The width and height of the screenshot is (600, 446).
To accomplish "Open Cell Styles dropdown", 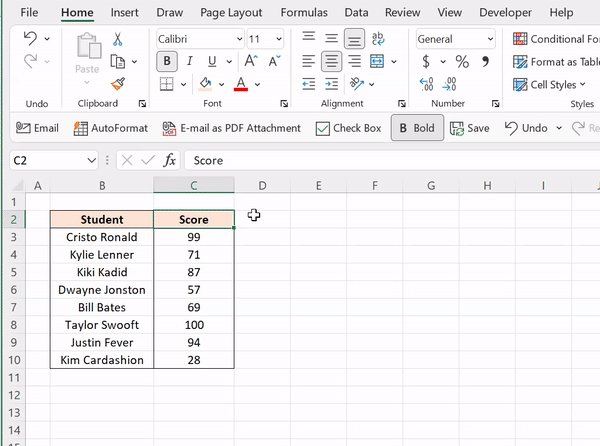I will tap(549, 85).
